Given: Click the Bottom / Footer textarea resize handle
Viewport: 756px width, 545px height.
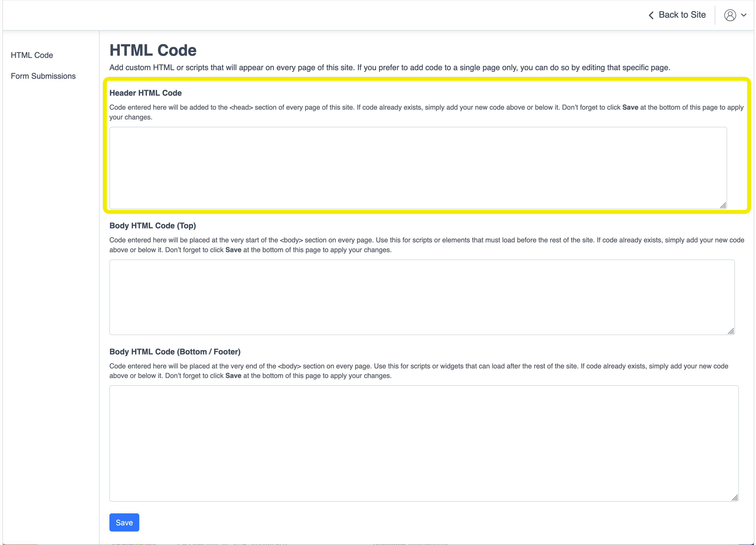Looking at the screenshot, I should 735,498.
